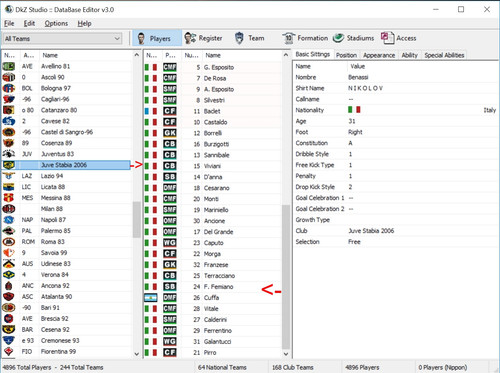The image size is (500, 373).
Task: Switch to the Position tab
Action: coord(346,55)
